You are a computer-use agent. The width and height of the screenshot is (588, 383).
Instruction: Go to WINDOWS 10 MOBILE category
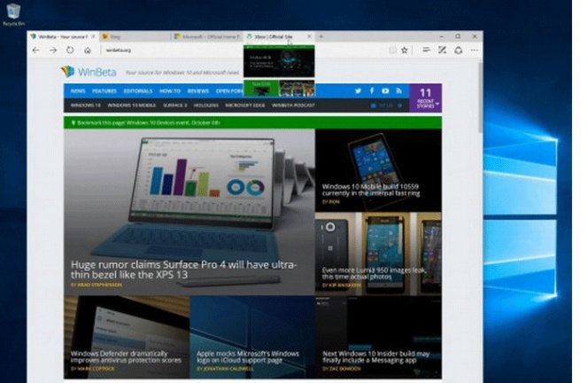tap(132, 106)
